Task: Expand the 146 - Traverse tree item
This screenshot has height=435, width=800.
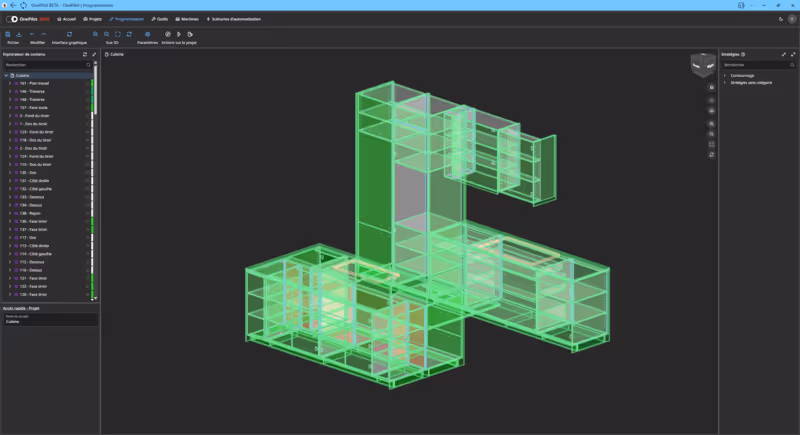Action: (x=10, y=91)
